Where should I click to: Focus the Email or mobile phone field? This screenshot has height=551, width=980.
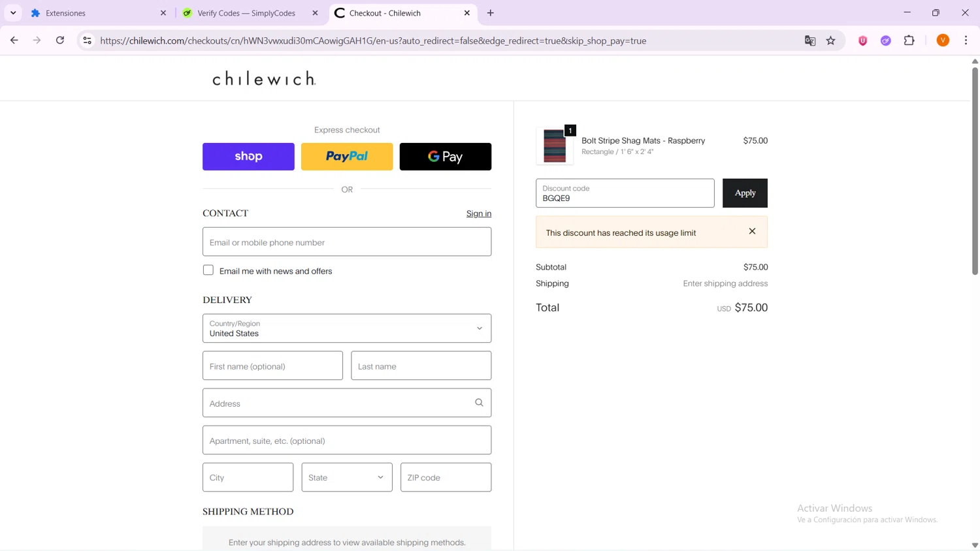347,242
